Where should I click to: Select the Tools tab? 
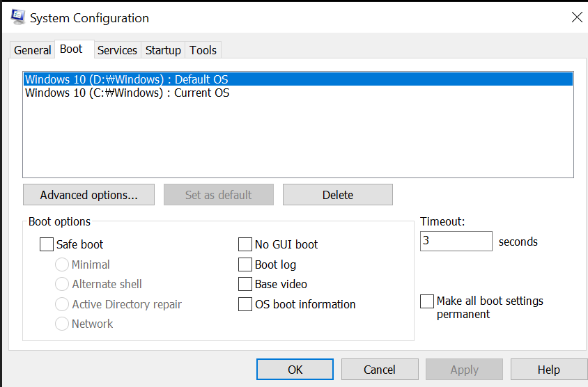[x=203, y=50]
